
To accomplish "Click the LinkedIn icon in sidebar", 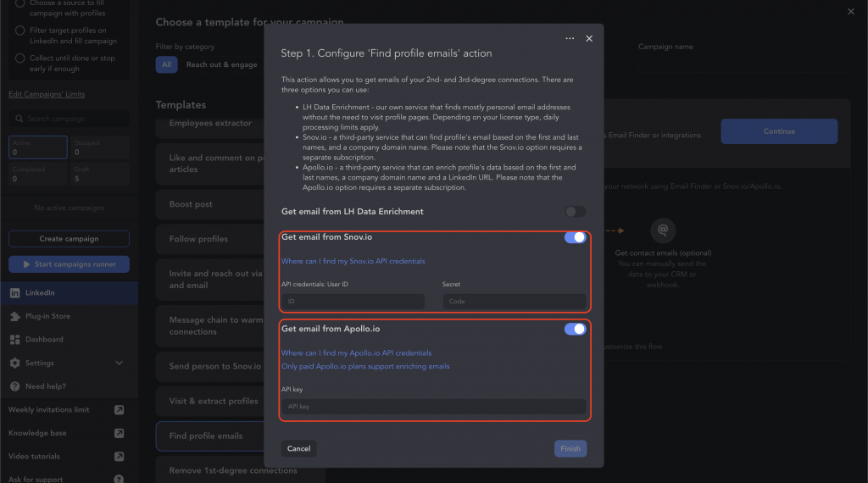I will 15,293.
